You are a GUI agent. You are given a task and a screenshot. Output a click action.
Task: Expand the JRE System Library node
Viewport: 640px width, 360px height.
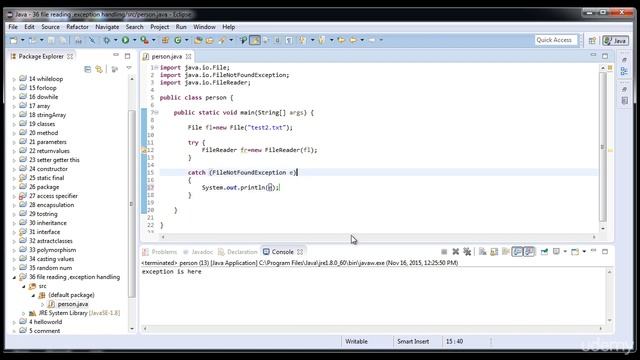click(24, 313)
